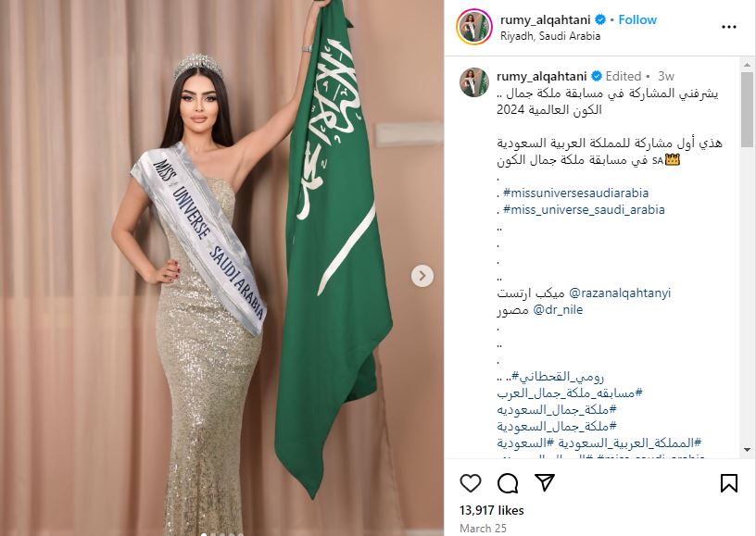Like the post with heart icon

(471, 482)
